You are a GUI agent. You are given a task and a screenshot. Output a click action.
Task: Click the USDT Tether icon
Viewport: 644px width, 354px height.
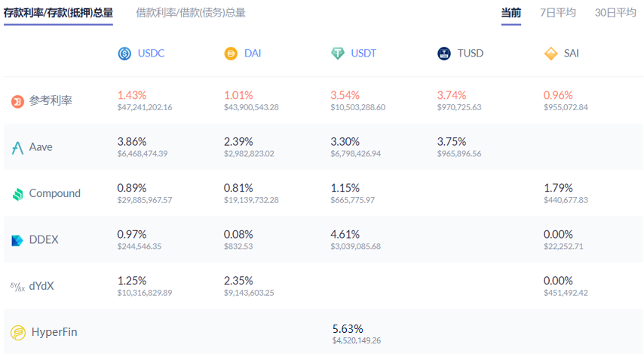(338, 54)
